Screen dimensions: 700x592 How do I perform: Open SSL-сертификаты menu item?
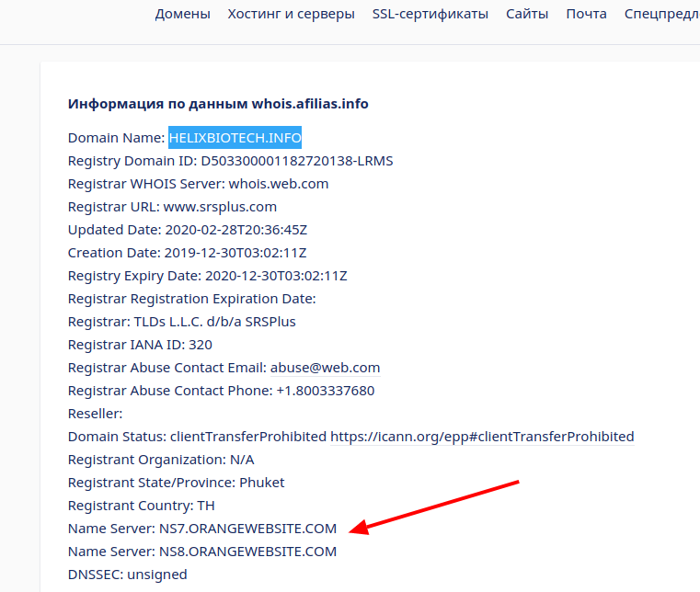click(430, 14)
